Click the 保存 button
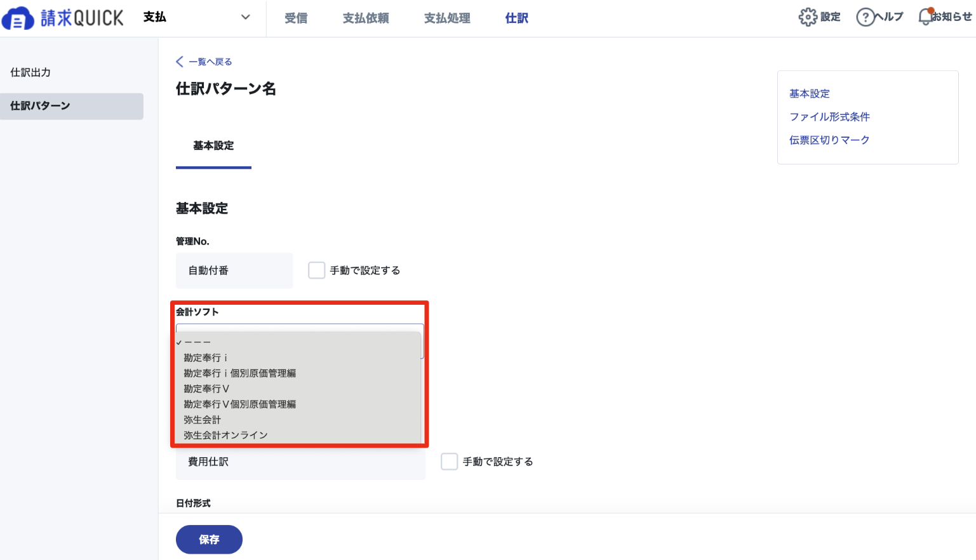The image size is (976, 560). point(209,539)
